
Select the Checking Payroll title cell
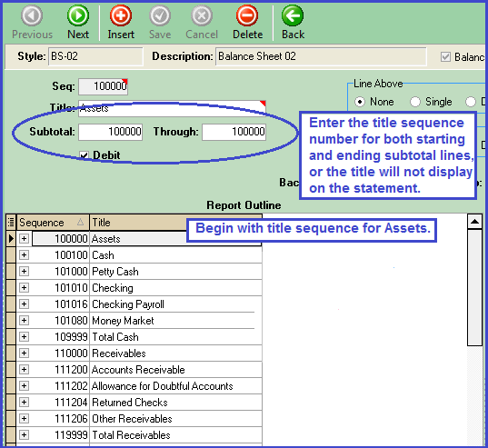(175, 304)
